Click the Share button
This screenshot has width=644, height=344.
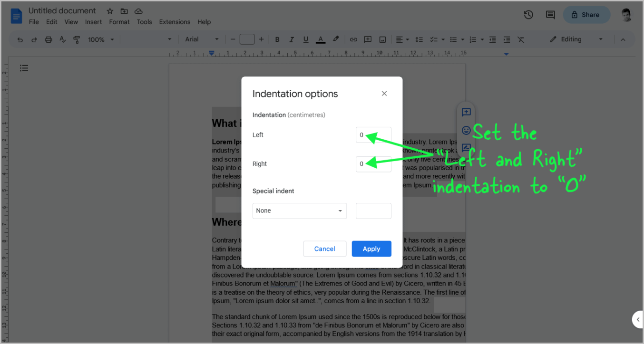click(586, 15)
